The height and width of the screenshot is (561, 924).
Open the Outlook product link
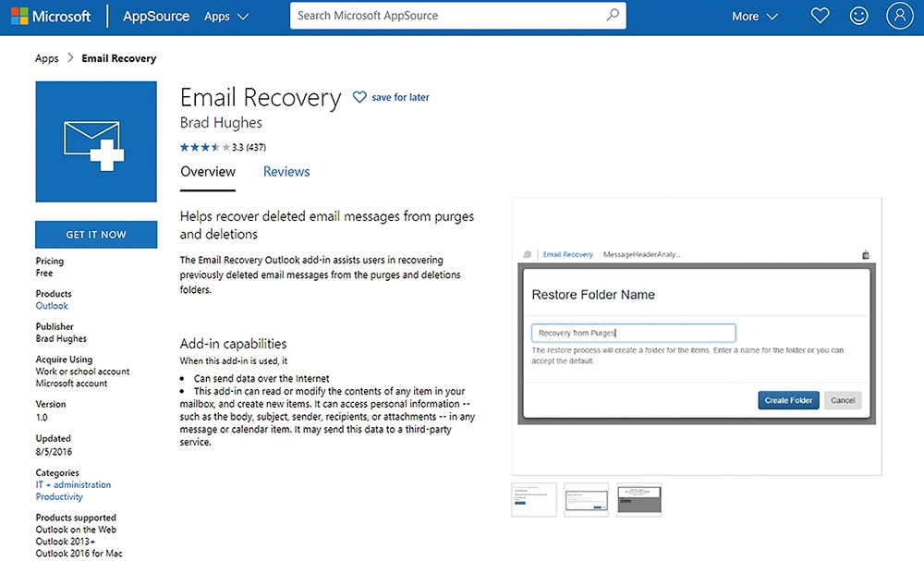click(x=52, y=306)
